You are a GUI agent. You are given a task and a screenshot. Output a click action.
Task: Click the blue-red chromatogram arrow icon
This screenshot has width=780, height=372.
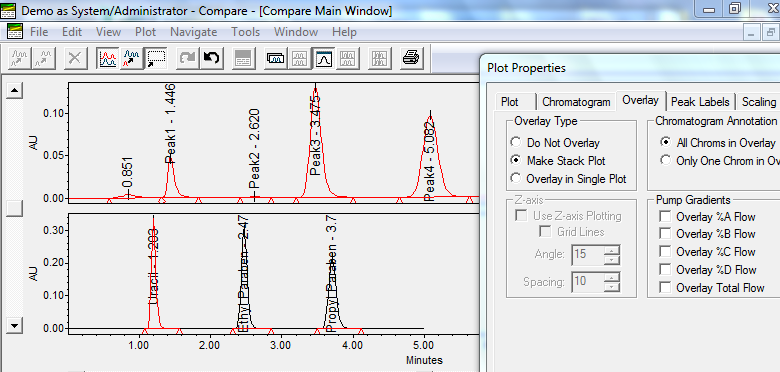pos(131,58)
